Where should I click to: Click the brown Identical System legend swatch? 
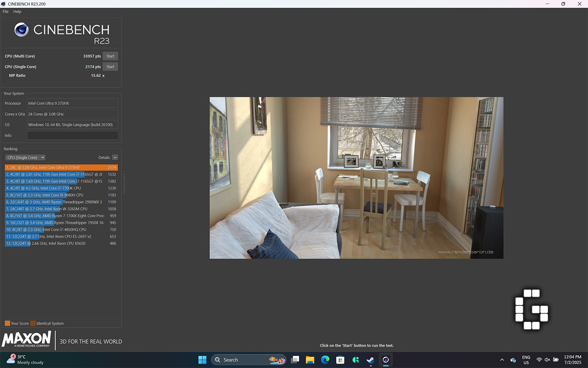click(33, 323)
